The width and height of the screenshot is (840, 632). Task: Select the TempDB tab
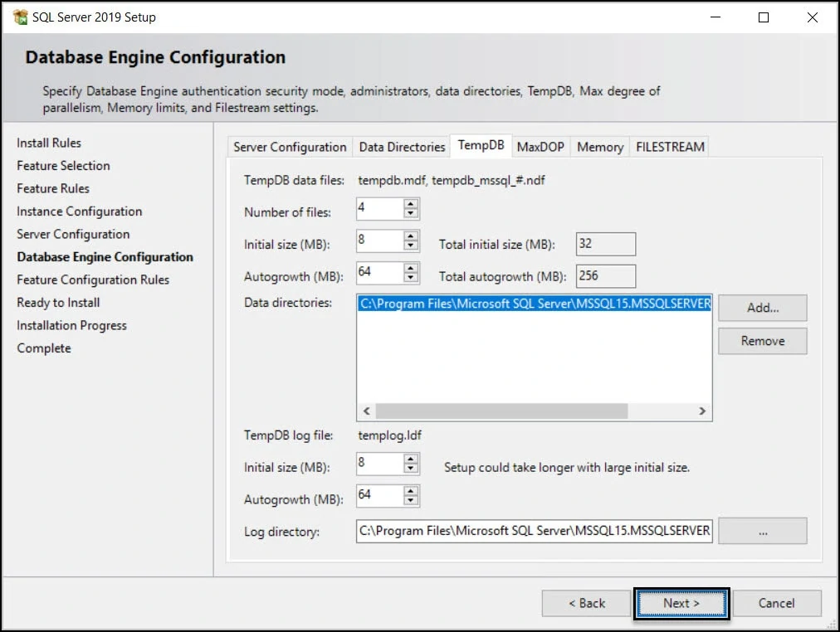click(x=481, y=145)
